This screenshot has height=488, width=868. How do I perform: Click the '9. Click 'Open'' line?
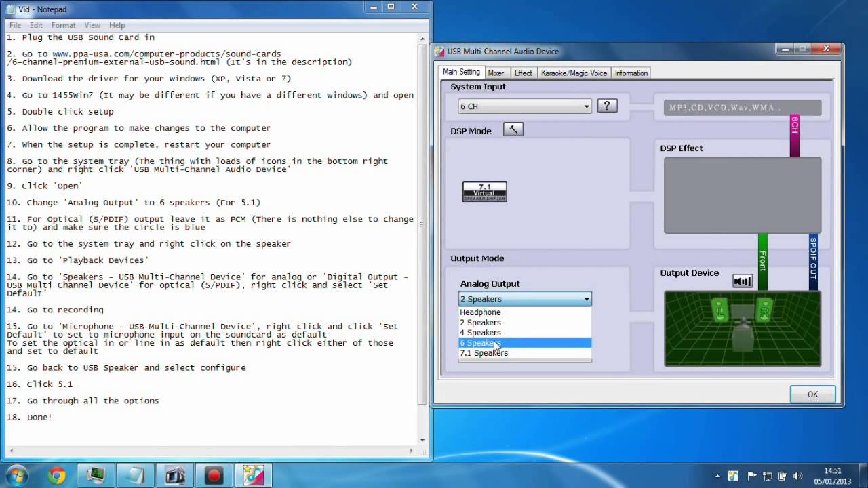click(44, 186)
